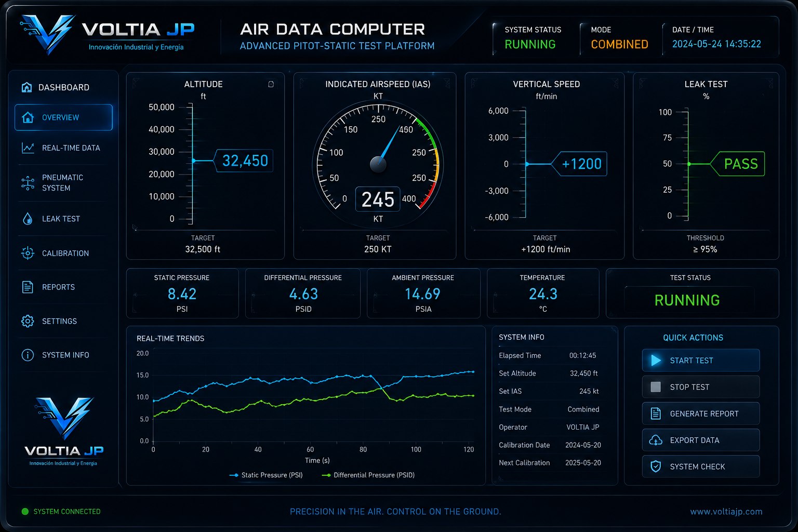Screen dimensions: 798x532
Task: Click the Next Calibration 2025-05-20 value
Action: (583, 463)
